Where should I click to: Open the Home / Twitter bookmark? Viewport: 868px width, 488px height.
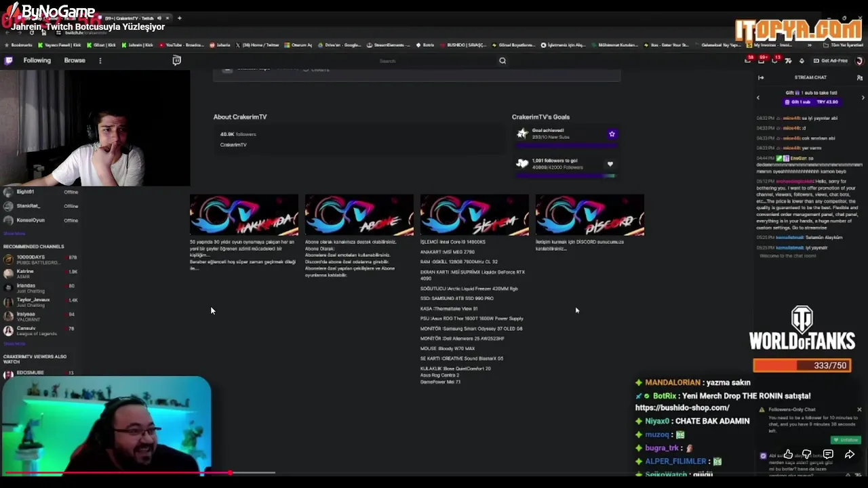[257, 45]
